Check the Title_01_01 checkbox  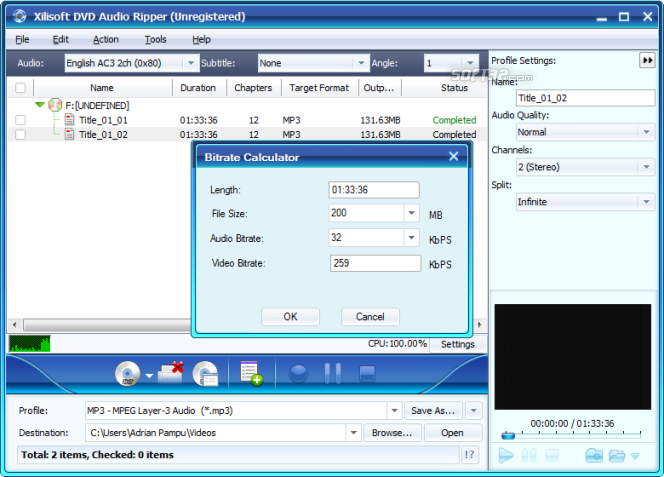click(20, 120)
